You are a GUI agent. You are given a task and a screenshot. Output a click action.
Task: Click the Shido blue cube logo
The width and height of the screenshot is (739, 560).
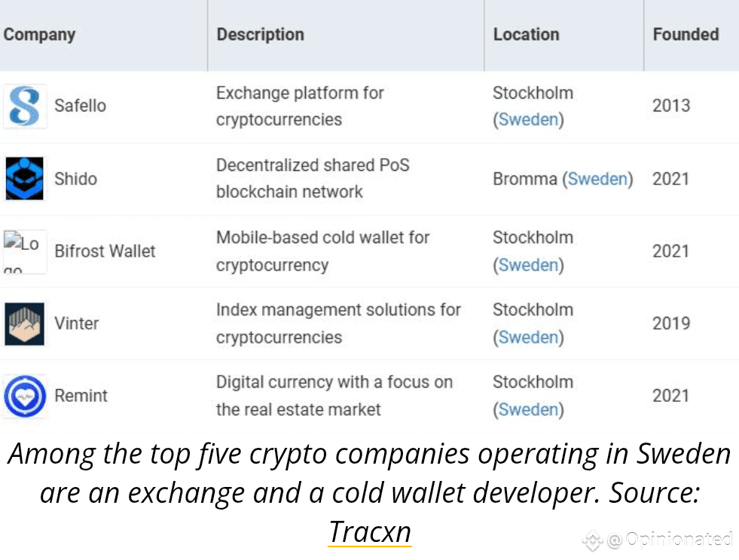(25, 178)
